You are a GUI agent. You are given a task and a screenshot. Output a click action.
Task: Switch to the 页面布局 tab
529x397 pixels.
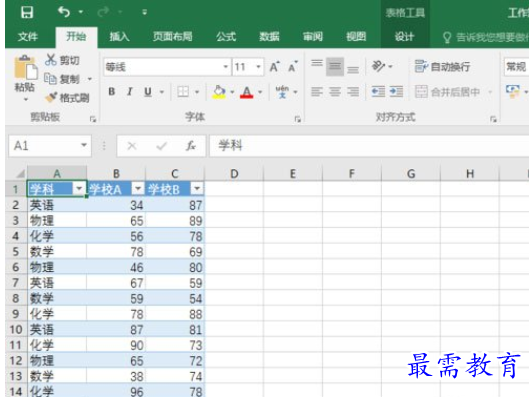point(173,36)
